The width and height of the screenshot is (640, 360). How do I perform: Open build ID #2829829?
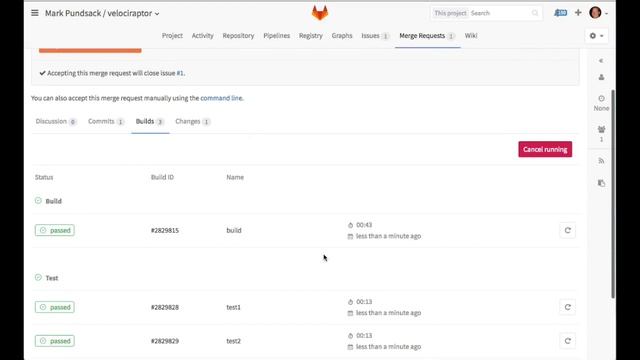(x=165, y=341)
